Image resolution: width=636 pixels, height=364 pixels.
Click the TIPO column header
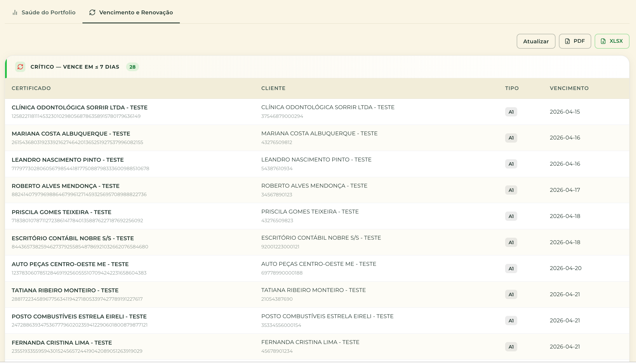(512, 88)
